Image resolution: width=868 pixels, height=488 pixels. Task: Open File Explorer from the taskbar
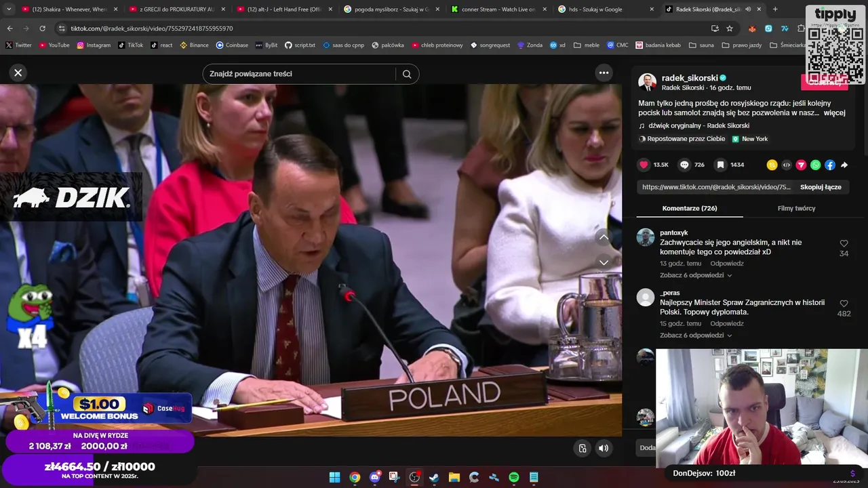click(454, 477)
